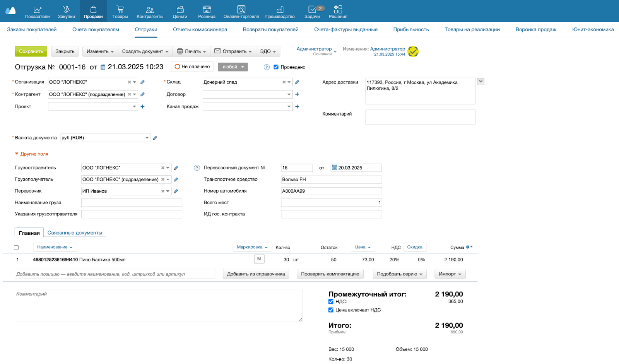Click the Добавить из справочника button
Screen dimensions: 619x364
coord(256,274)
